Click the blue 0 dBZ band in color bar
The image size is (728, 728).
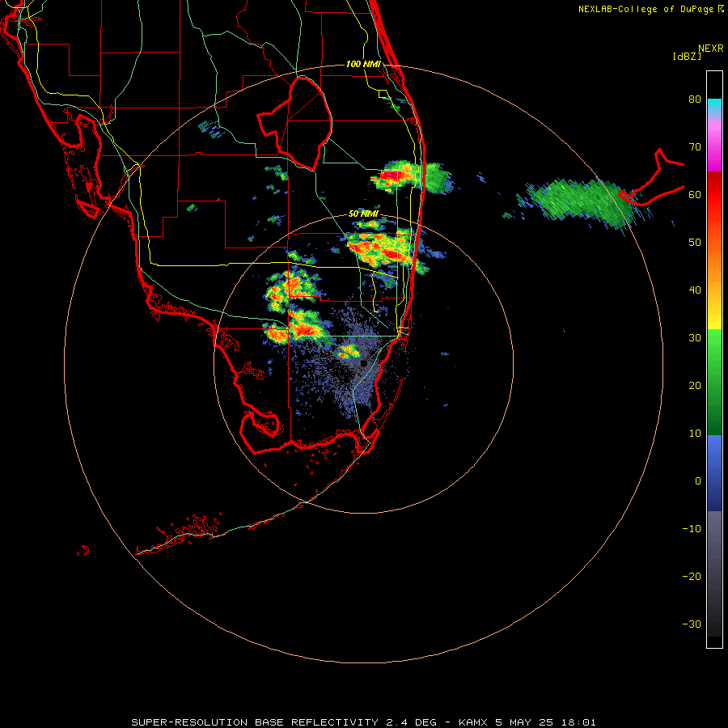click(714, 473)
